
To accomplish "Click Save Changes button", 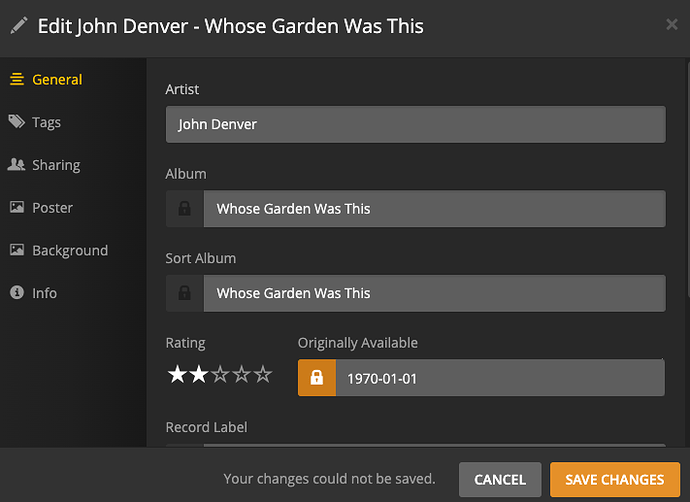I will (614, 480).
